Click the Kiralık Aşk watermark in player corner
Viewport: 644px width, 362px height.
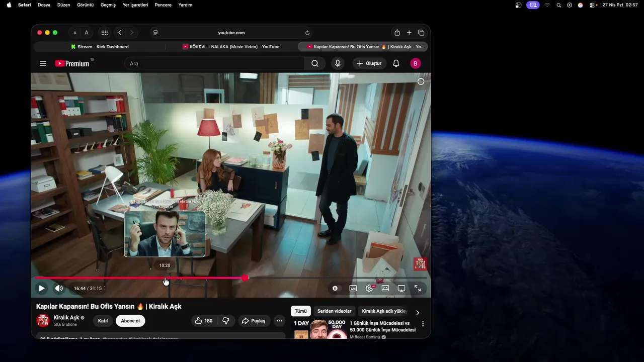[x=420, y=263]
